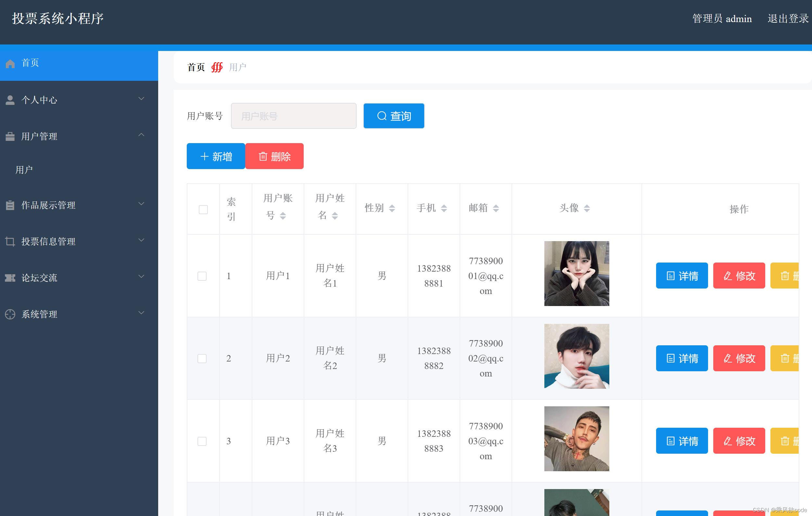Screen dimensions: 812x516
Task: Click the document icon beside 作品展示管理
Action: pyautogui.click(x=10, y=205)
